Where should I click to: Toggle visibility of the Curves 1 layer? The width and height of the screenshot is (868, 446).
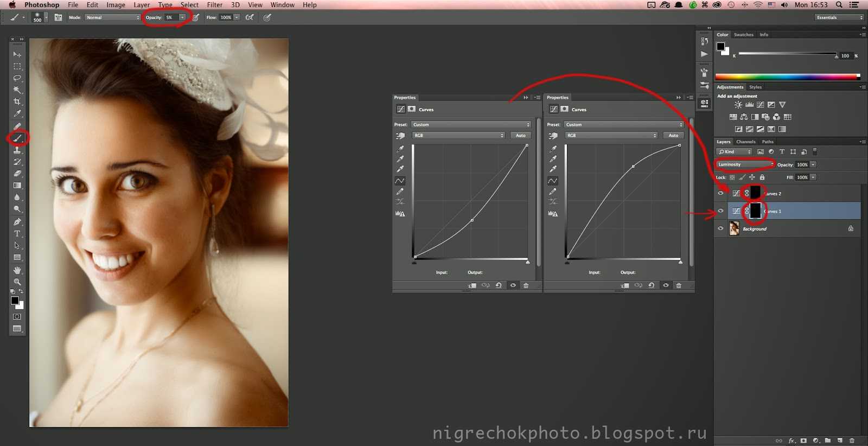(720, 211)
